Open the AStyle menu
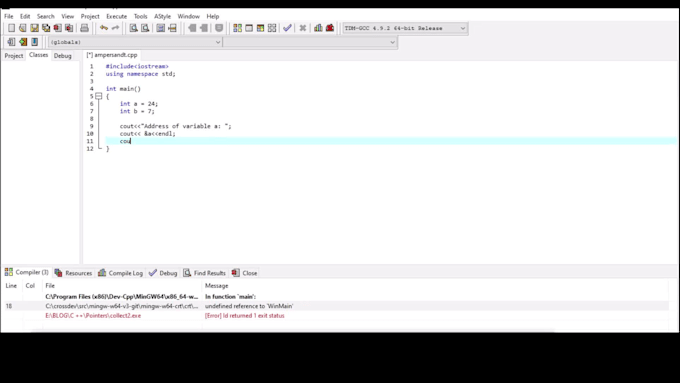 click(x=162, y=16)
